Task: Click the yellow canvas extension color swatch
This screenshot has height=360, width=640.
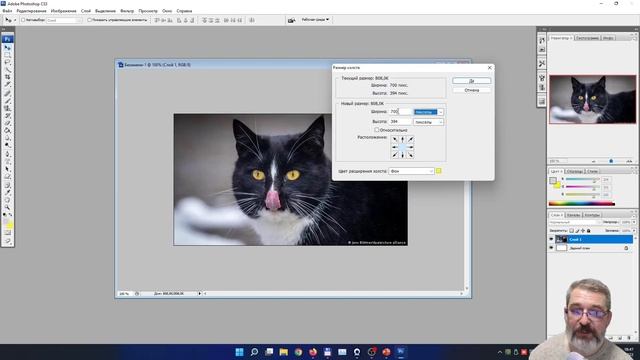Action: point(439,171)
